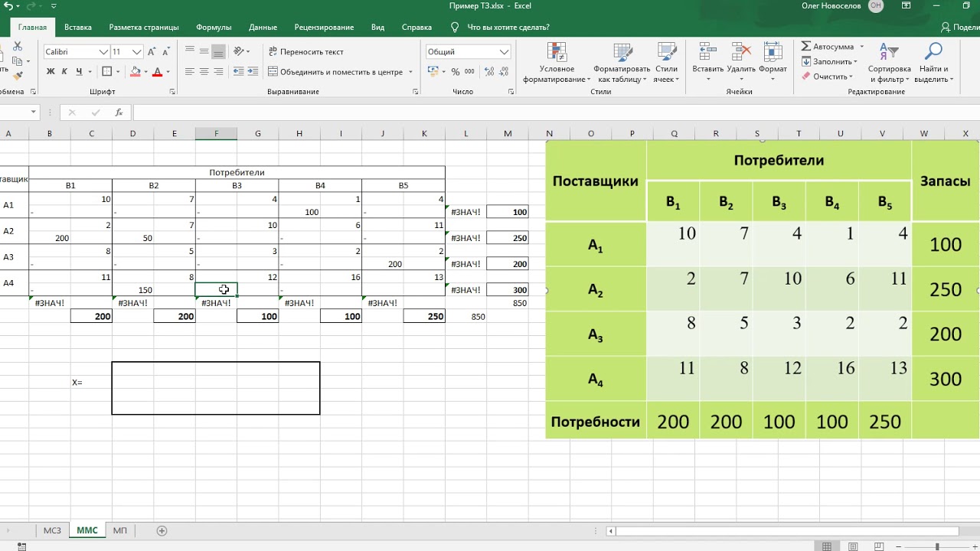980x551 pixels.
Task: Open the Главная ribbon tab
Action: coord(32,28)
